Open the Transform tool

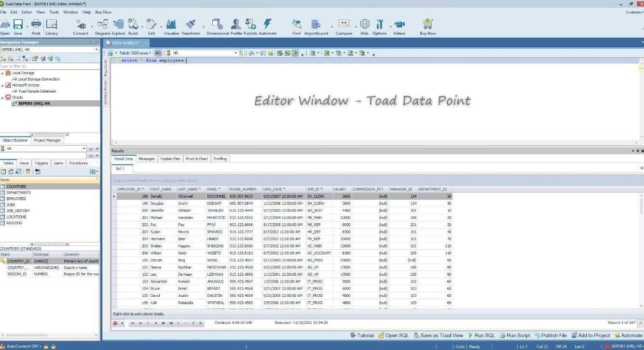pyautogui.click(x=191, y=27)
